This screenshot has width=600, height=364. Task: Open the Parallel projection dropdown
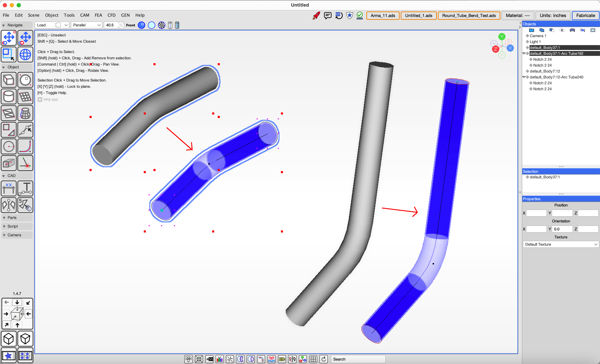point(87,25)
